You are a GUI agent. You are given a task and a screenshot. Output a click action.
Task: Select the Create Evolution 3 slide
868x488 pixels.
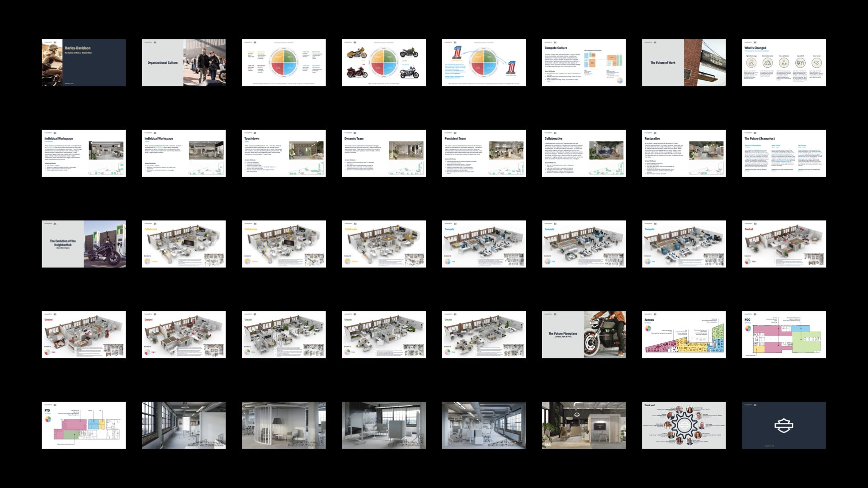pyautogui.click(x=484, y=334)
